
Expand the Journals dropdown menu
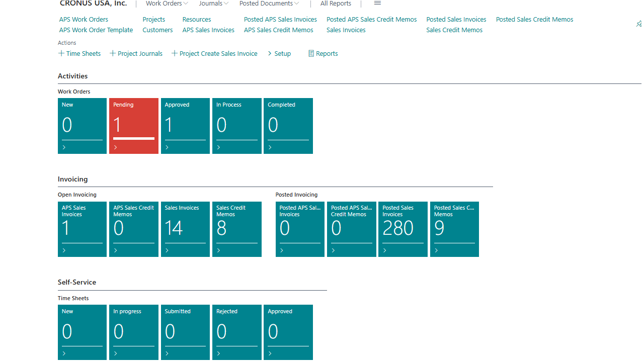point(213,4)
